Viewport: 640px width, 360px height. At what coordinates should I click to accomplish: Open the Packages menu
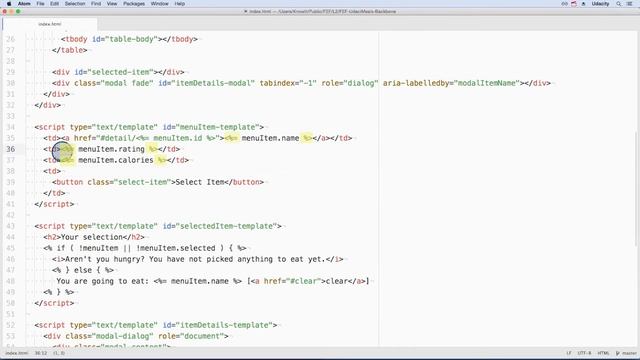[134, 4]
